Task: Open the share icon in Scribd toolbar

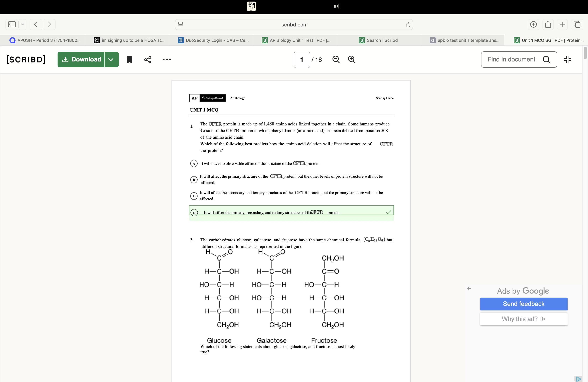Action: 148,60
